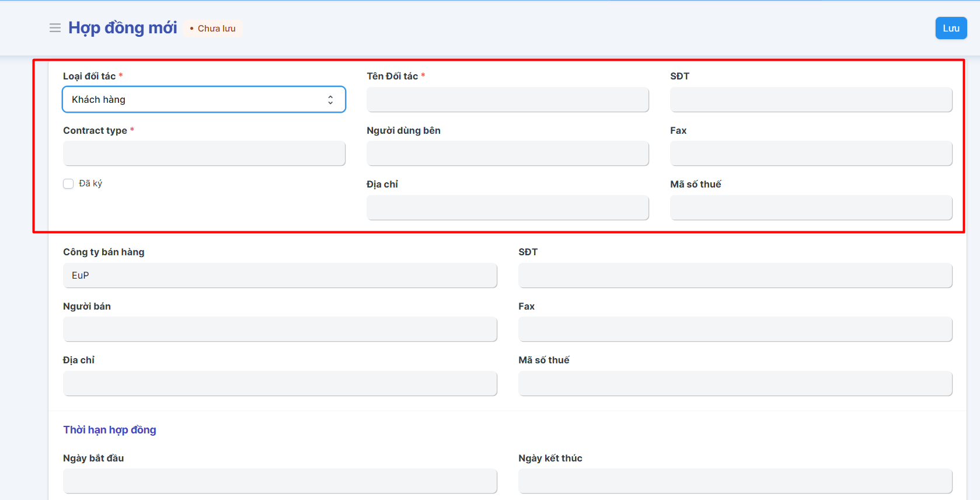Click the Công ty bán hàng field showing EuP
This screenshot has width=980, height=500.
pyautogui.click(x=280, y=275)
